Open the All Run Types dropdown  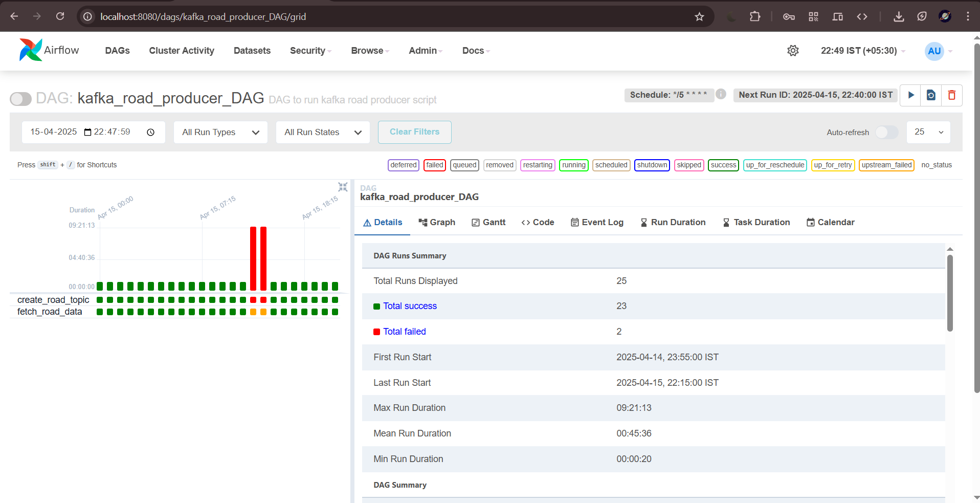[220, 133]
